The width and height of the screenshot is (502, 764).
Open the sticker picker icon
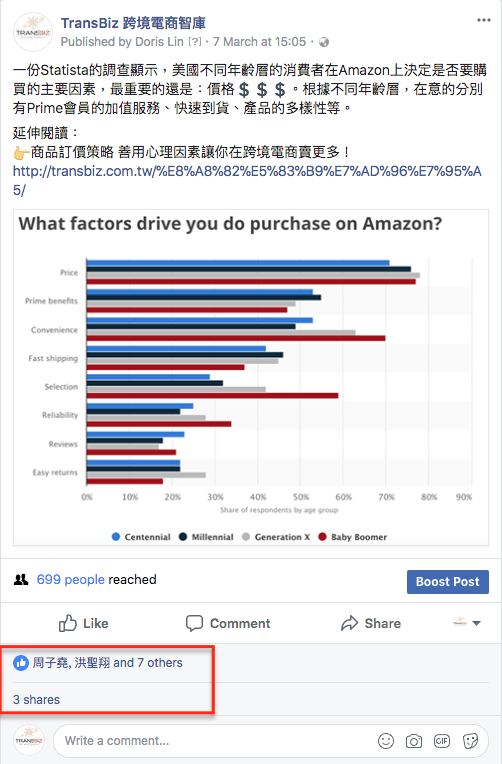point(470,741)
